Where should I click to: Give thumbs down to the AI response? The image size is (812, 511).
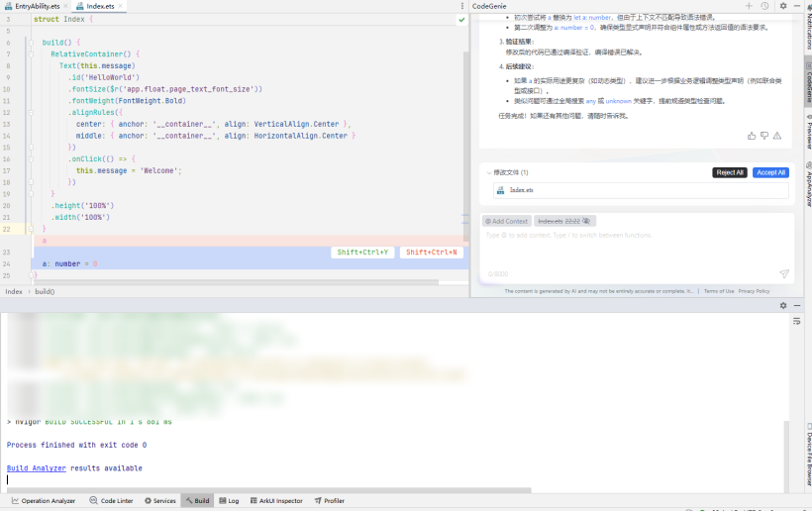click(x=764, y=136)
